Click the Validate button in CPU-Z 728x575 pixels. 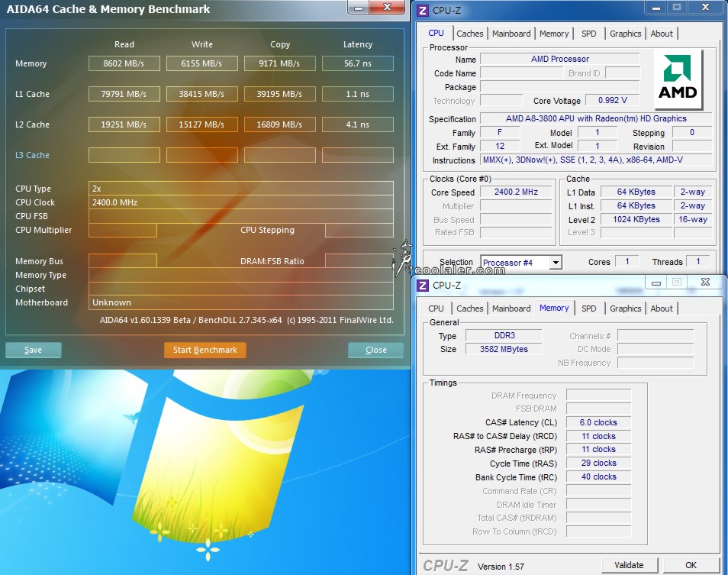click(x=629, y=565)
